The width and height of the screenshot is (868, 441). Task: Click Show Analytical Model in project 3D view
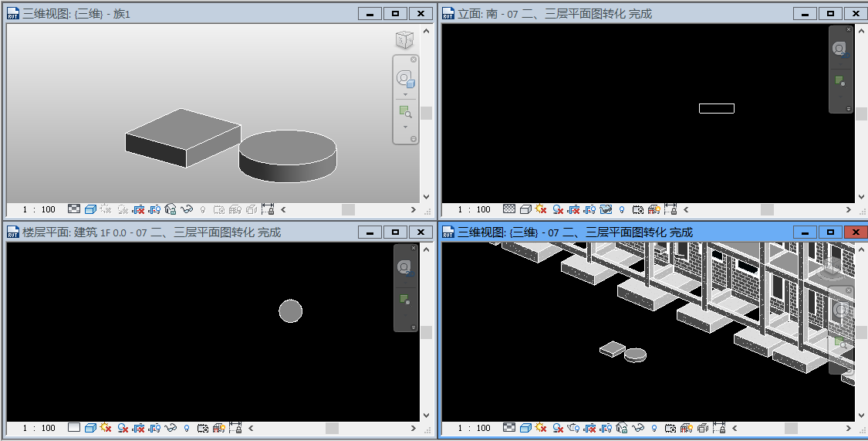click(x=687, y=428)
